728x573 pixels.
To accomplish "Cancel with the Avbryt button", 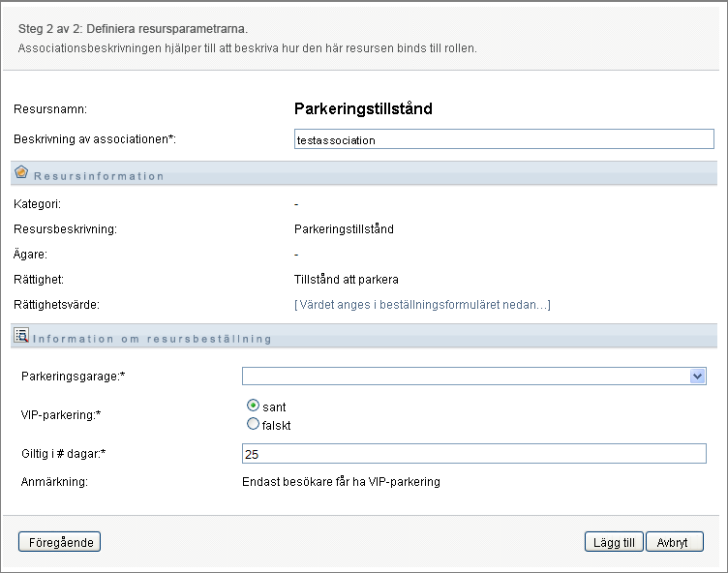I will (674, 542).
